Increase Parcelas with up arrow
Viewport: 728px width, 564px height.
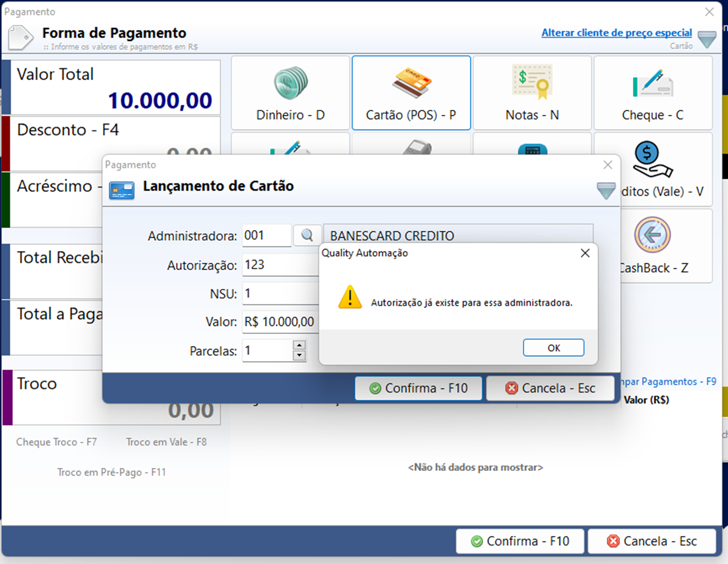pos(299,345)
